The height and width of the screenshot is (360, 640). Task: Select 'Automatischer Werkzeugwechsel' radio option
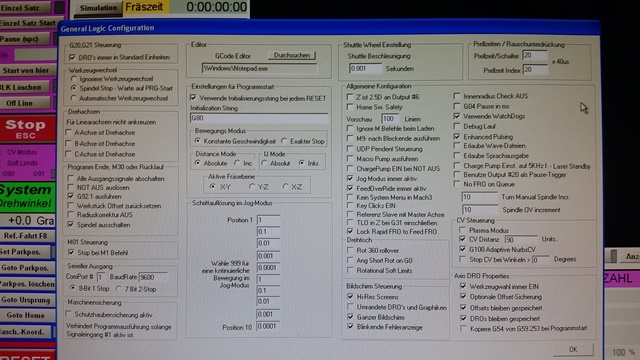pos(73,98)
